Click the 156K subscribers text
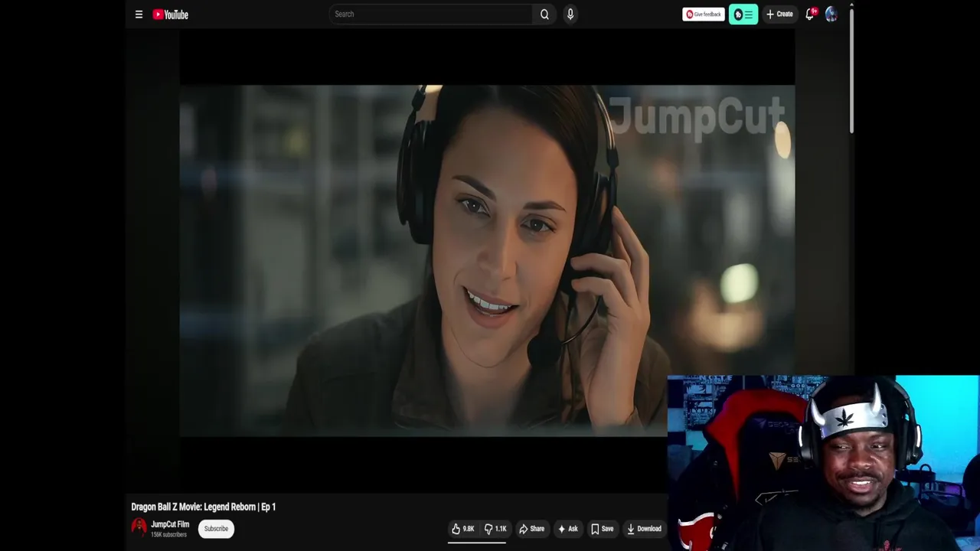The width and height of the screenshot is (980, 551). (x=168, y=534)
